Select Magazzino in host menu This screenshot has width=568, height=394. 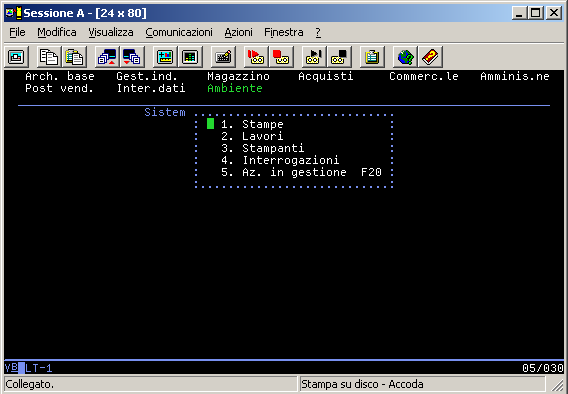click(x=238, y=76)
